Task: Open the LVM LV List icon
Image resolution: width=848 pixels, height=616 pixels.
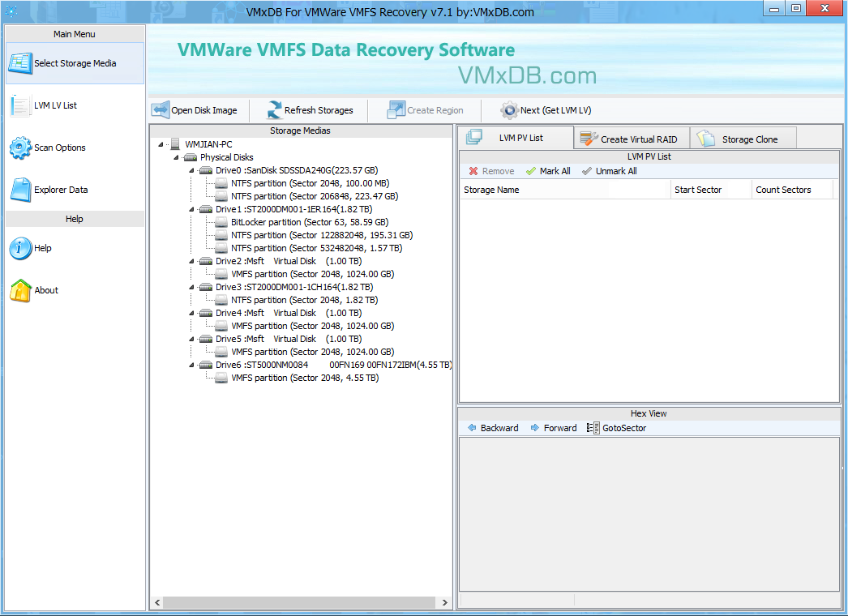Action: pos(20,105)
